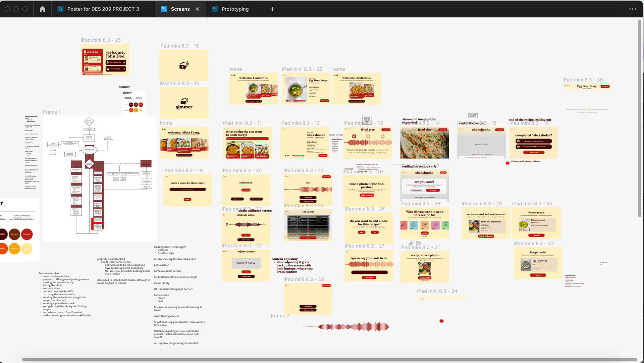Select the enter a name for this recipe screen
This screenshot has width=644, height=363.
pyautogui.click(x=187, y=190)
